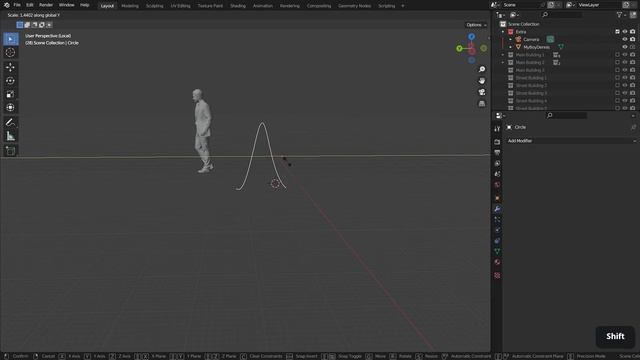640x360 pixels.
Task: Select the Cursor tool
Action: (11, 53)
